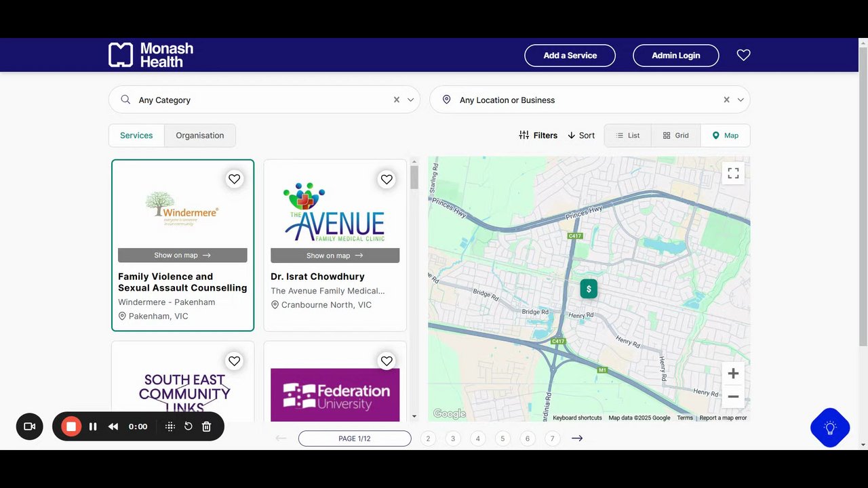Screen dimensions: 868x488
Task: Click the Windermere logo thumbnail
Action: click(x=182, y=207)
